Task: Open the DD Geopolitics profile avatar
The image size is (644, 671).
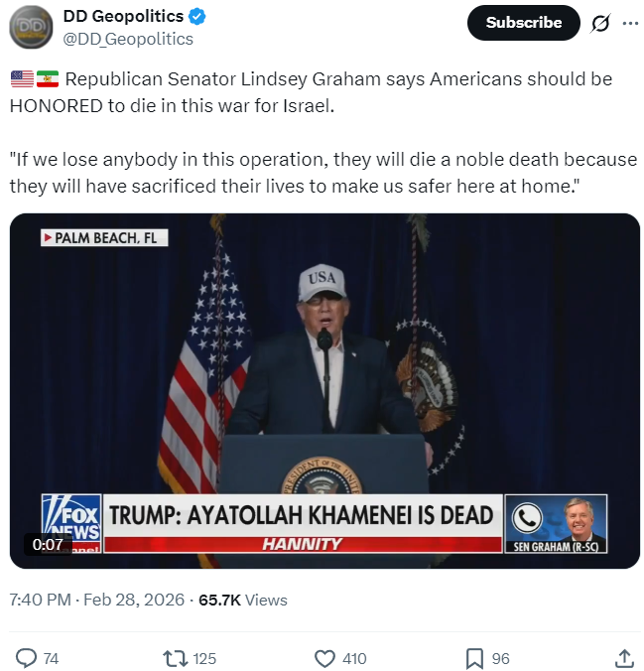Action: pos(32,27)
